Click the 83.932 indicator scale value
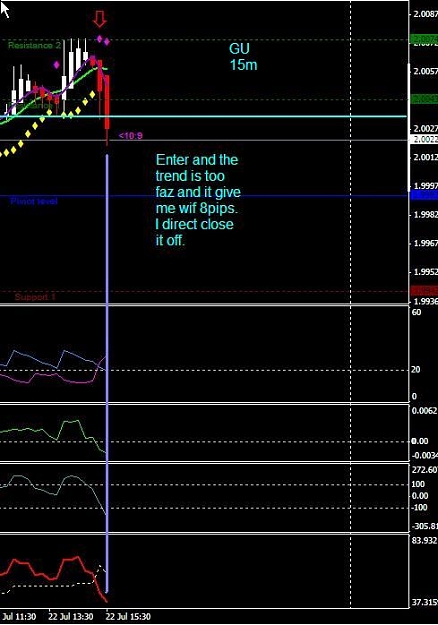Screen dimensions: 438x625 coord(424,540)
